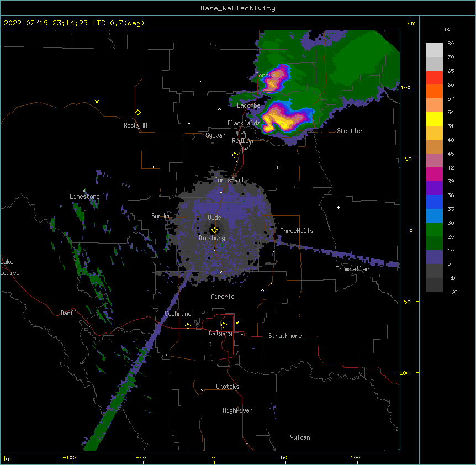Click the Calgary city label

click(x=220, y=333)
